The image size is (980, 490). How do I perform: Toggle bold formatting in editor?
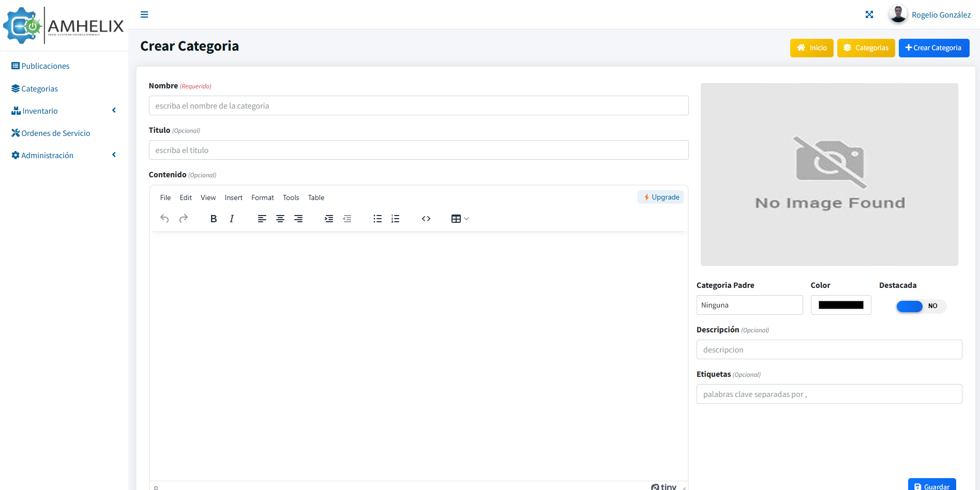[213, 219]
